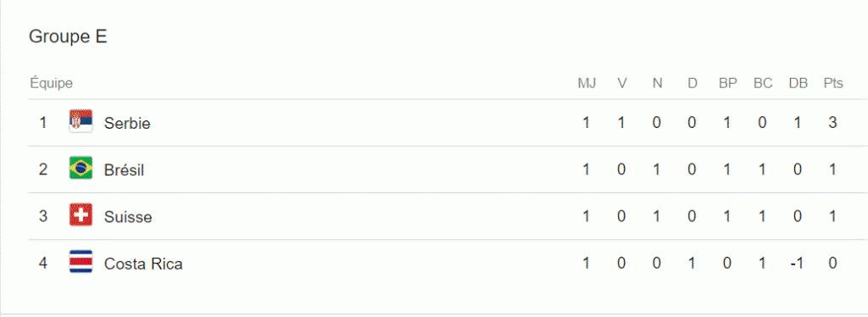
Task: Click the BP column header
Action: point(728,84)
